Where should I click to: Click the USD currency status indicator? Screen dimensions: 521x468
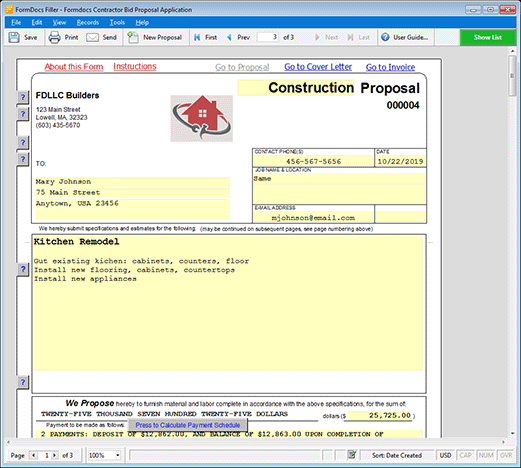445,455
